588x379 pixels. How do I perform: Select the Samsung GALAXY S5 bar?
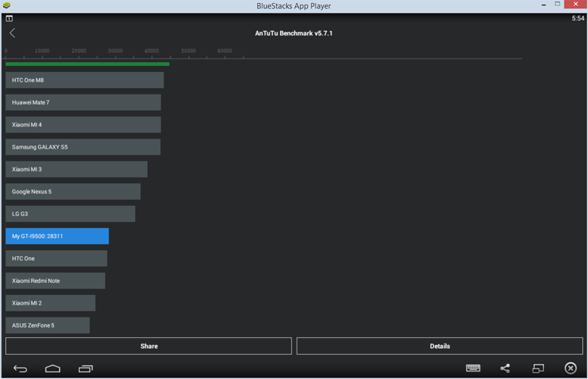pos(83,147)
